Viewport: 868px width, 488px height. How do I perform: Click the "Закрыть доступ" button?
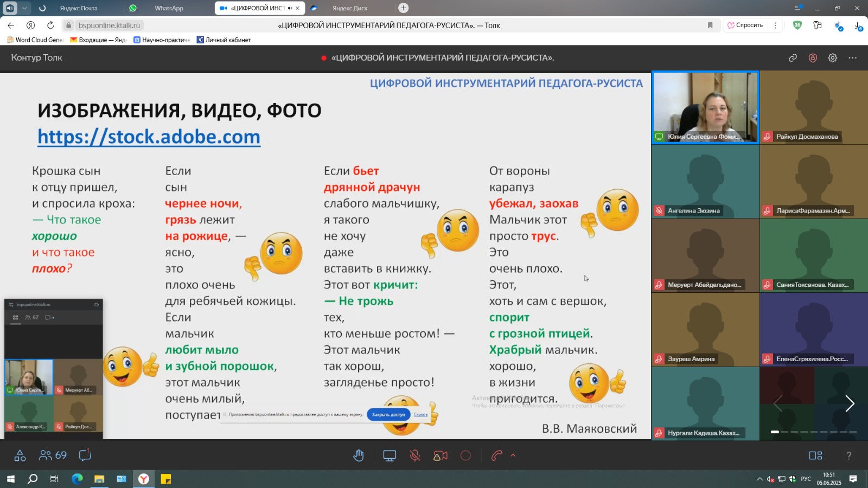click(x=388, y=414)
